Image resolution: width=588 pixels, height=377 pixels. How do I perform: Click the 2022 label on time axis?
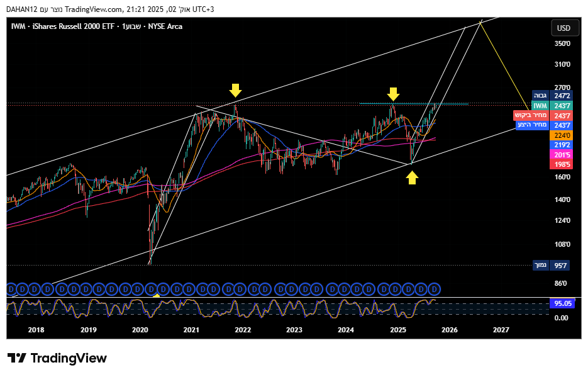pyautogui.click(x=243, y=330)
